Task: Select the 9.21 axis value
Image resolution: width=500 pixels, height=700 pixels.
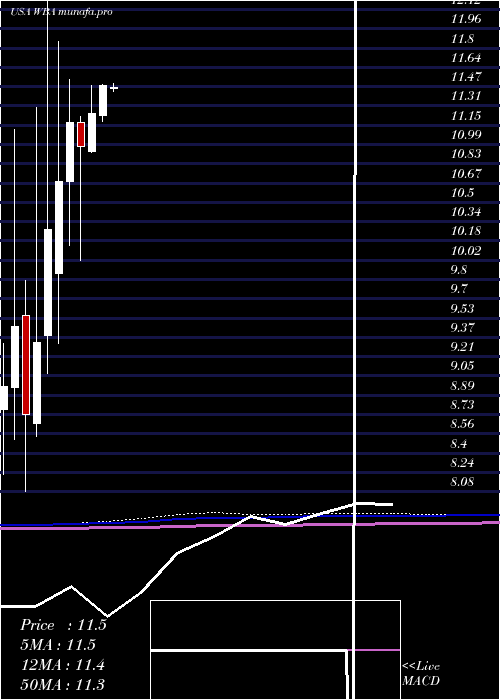Action: coord(462,347)
